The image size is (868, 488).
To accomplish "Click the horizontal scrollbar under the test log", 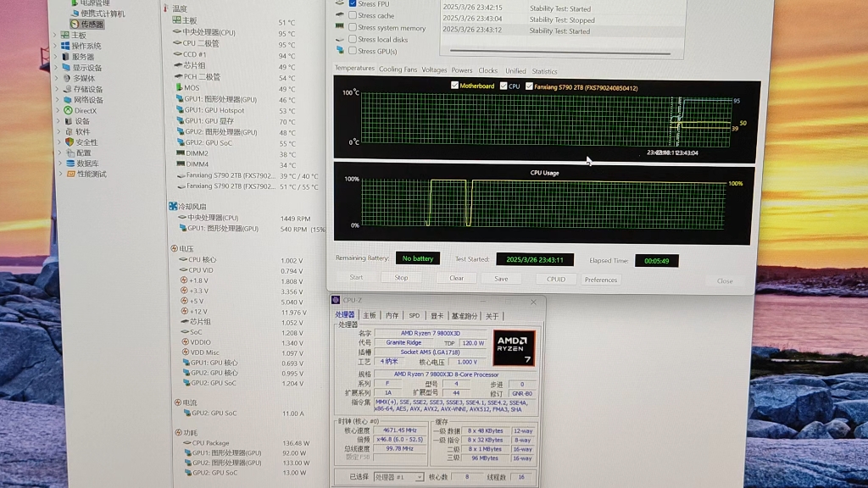I will [559, 55].
